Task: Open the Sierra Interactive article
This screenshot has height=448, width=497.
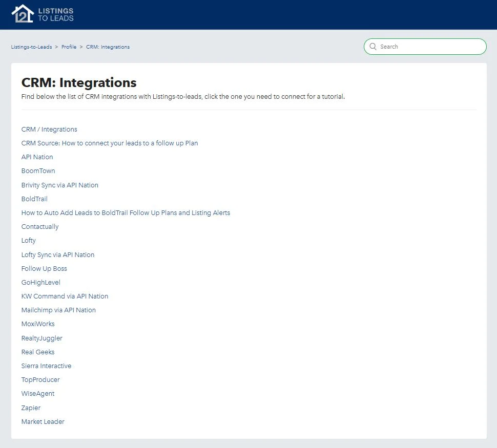Action: point(46,366)
